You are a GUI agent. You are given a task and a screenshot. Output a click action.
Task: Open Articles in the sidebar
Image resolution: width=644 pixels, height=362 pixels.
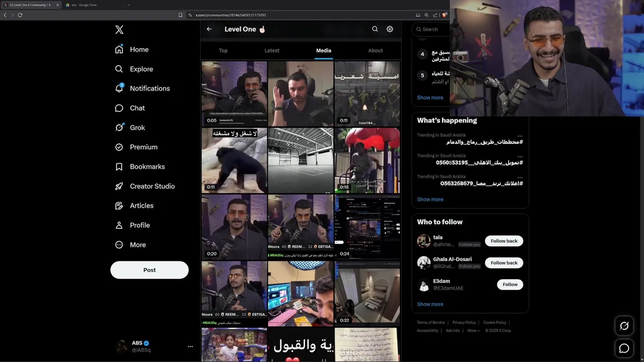coord(134,206)
